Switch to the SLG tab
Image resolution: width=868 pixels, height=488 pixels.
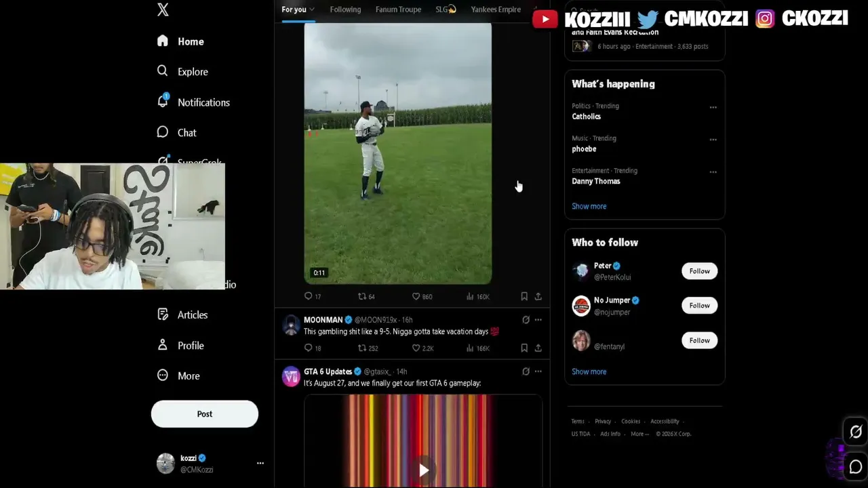pos(446,9)
